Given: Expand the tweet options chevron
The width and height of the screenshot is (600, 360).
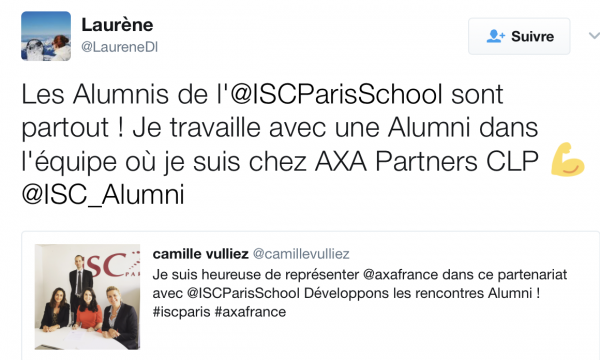Looking at the screenshot, I should tap(594, 36).
